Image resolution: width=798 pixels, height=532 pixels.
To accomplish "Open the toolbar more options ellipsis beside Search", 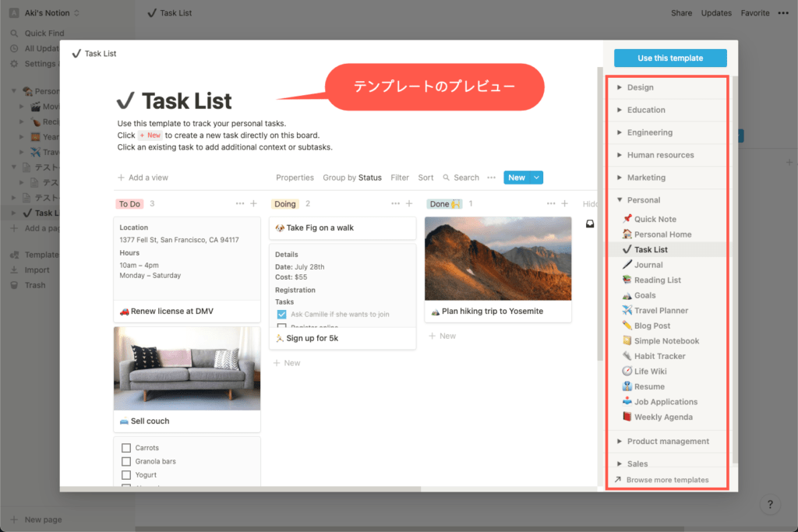I will click(x=491, y=178).
